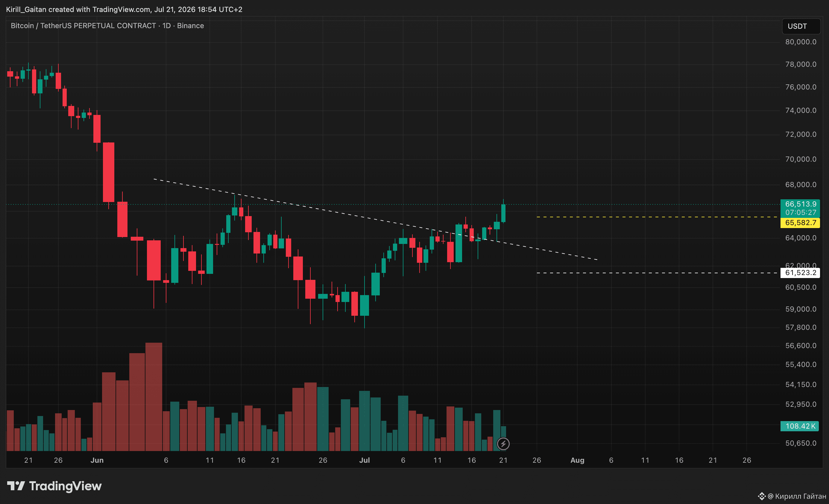The image size is (829, 504).
Task: Click the tallest red volume bar
Action: pos(154,397)
